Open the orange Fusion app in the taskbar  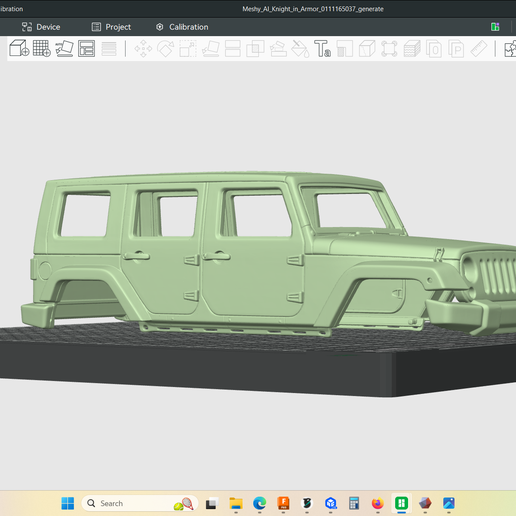pos(283,503)
